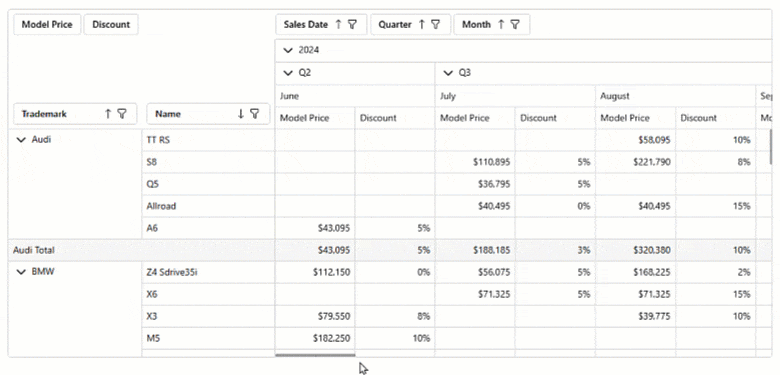Click the Month field chip label
This screenshot has width=780, height=375.
pyautogui.click(x=477, y=24)
